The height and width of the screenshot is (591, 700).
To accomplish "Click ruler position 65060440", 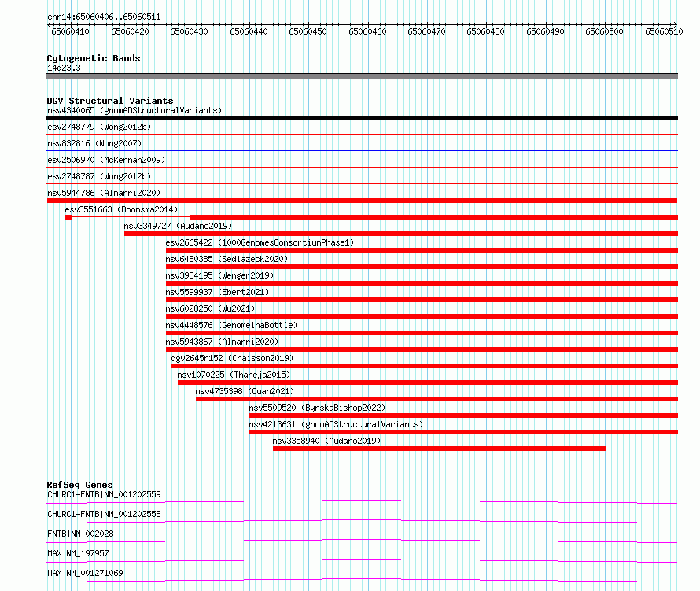I will tap(249, 31).
